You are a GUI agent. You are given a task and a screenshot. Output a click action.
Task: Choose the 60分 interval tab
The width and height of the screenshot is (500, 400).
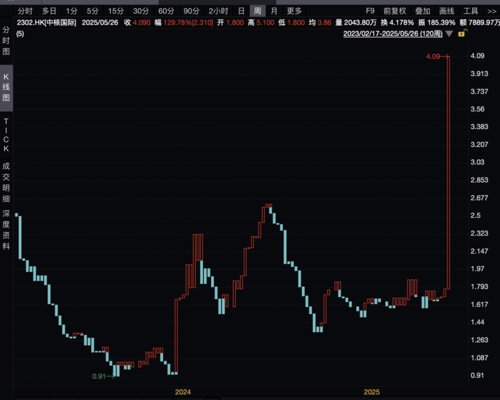point(166,11)
